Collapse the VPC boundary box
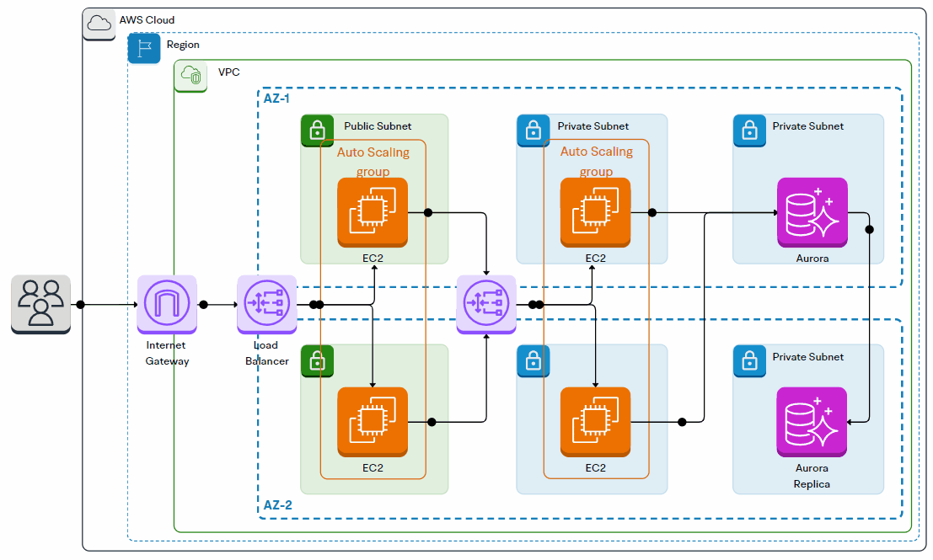933x560 pixels. click(x=228, y=72)
